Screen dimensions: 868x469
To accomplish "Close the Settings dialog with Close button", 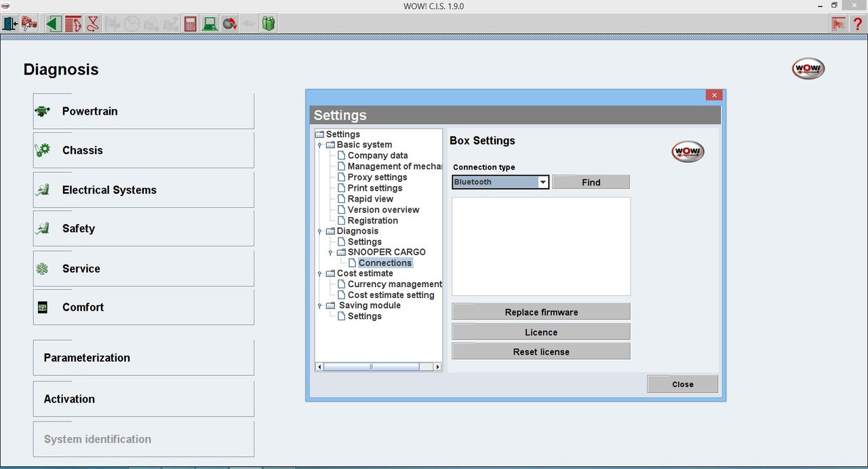I will coord(682,384).
